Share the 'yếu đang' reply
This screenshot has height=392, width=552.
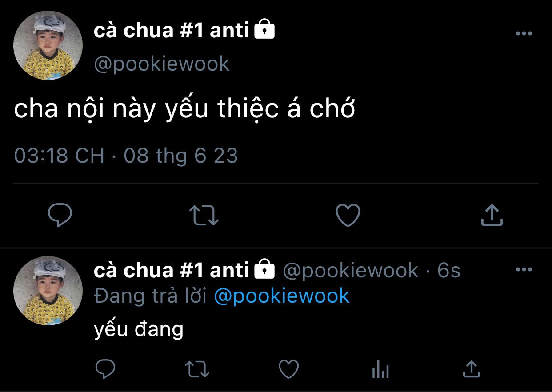pos(471,368)
